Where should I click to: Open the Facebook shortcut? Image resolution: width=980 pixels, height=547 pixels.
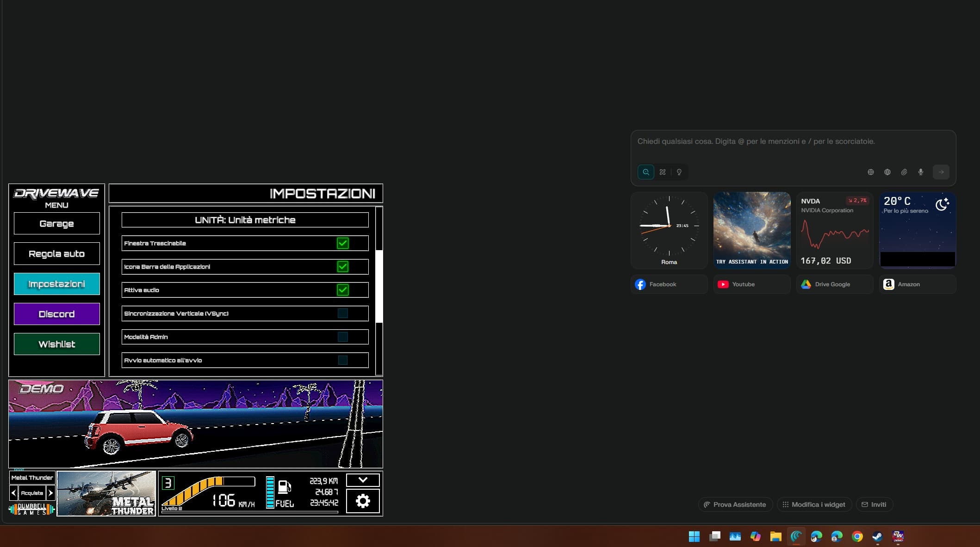[x=669, y=284]
